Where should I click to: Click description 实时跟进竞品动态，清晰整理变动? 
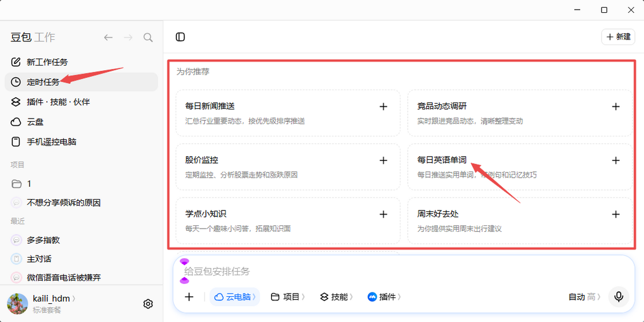click(470, 121)
